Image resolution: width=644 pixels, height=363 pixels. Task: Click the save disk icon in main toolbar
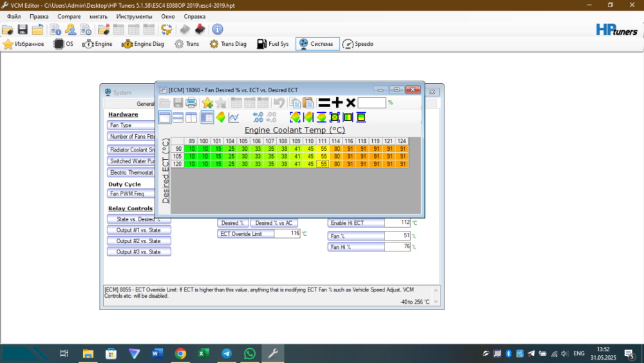(x=23, y=29)
